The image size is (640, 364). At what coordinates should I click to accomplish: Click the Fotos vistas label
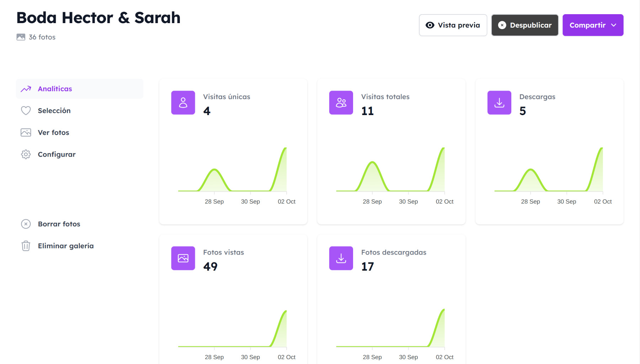(x=224, y=252)
